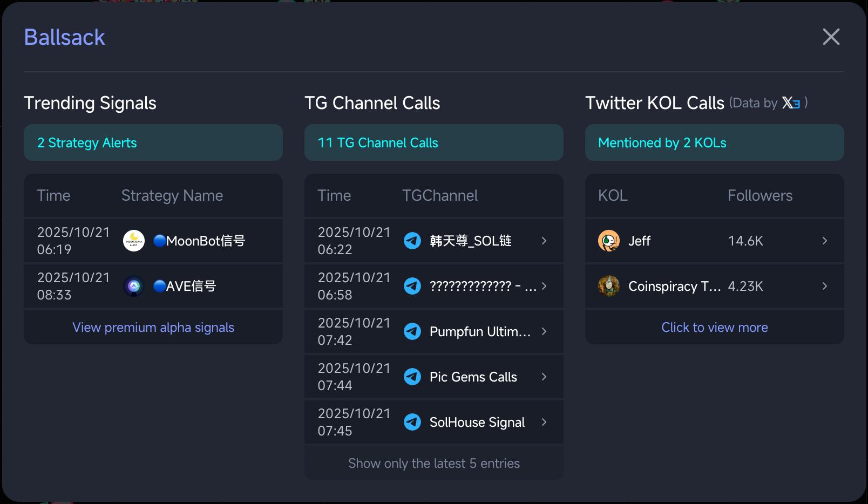The image size is (868, 504).
Task: Follow the Click to view more link
Action: point(715,328)
